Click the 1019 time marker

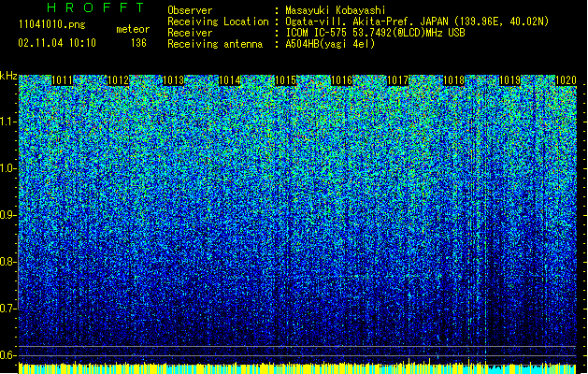(510, 80)
